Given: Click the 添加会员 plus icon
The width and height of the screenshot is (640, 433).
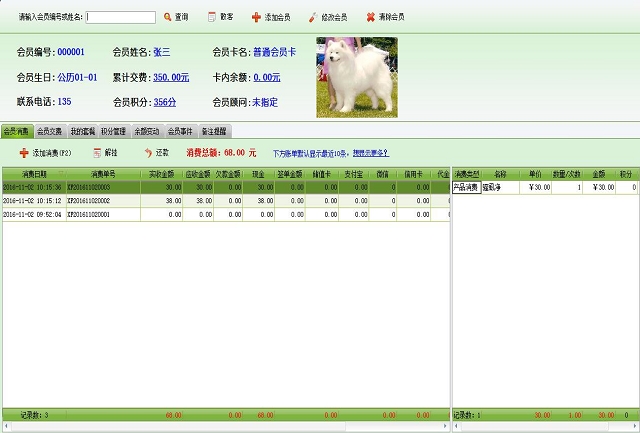Looking at the screenshot, I should coord(256,17).
